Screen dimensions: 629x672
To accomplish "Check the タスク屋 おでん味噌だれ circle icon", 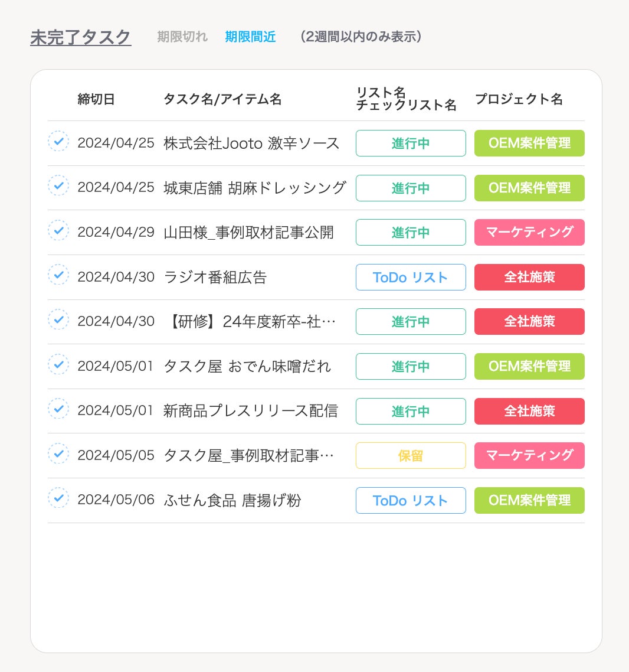I will click(x=58, y=365).
